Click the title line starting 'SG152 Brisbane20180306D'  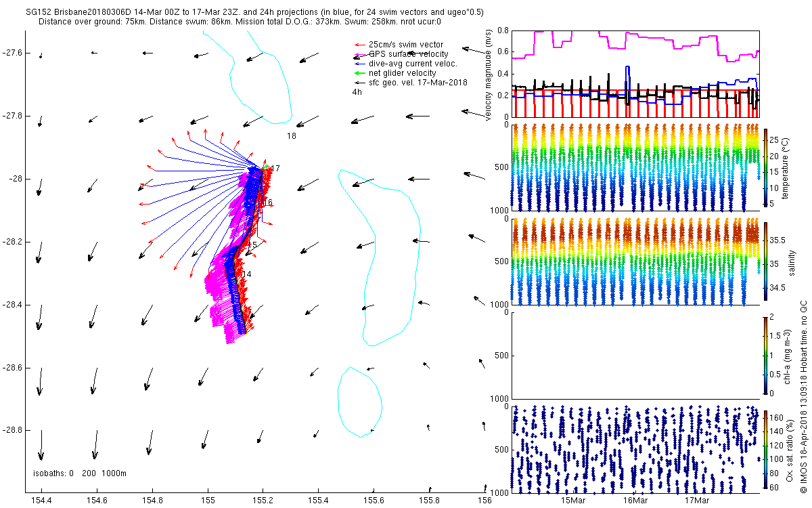pyautogui.click(x=253, y=12)
